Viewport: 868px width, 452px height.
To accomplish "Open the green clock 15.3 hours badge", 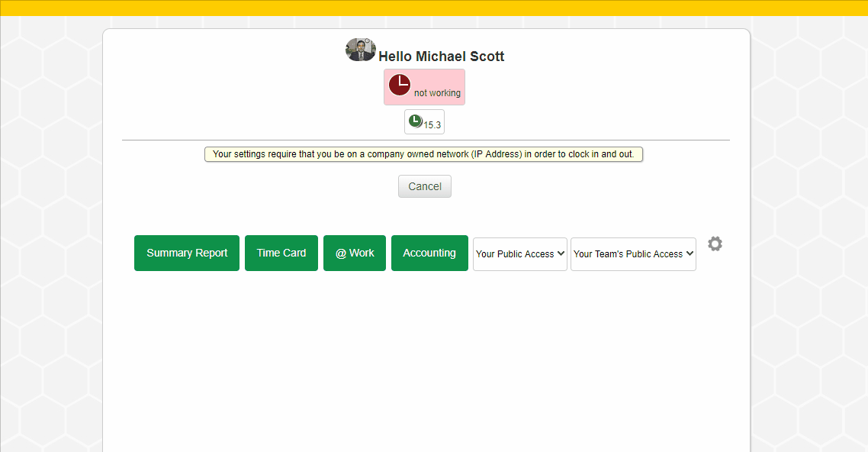I will click(425, 122).
